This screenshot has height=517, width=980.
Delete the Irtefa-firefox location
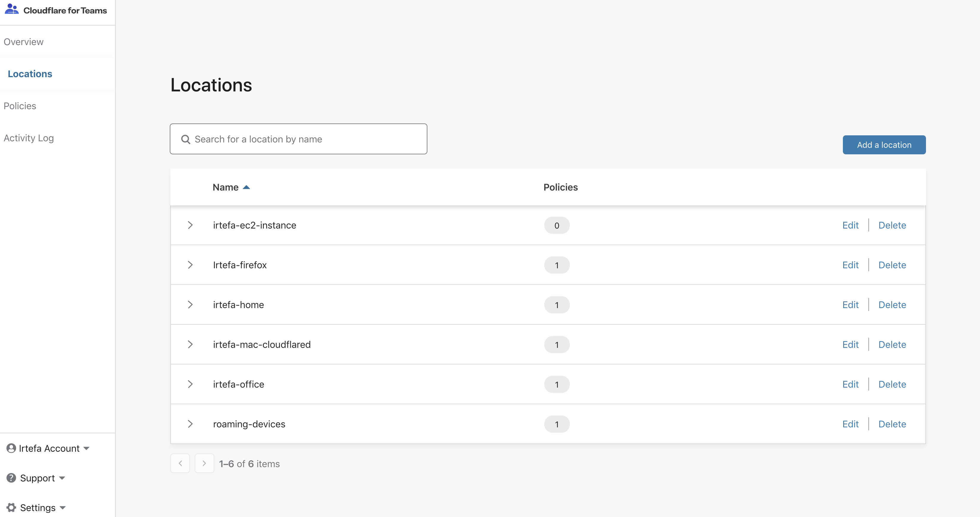pos(892,265)
